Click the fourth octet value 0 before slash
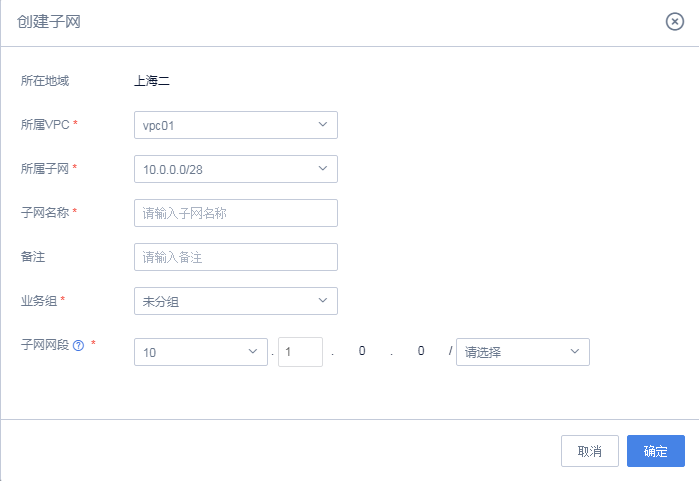Image resolution: width=699 pixels, height=481 pixels. (x=421, y=352)
